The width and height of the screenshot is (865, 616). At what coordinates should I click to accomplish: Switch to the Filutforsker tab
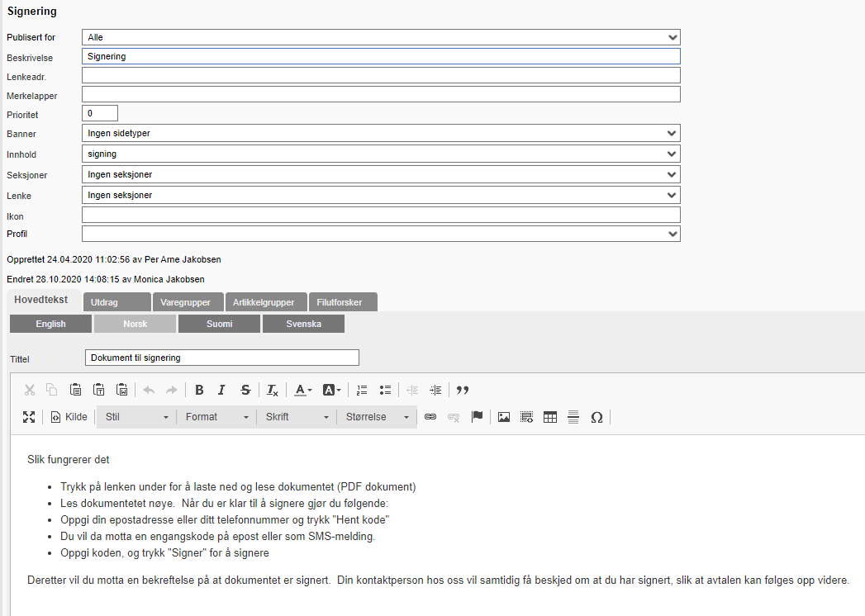343,302
